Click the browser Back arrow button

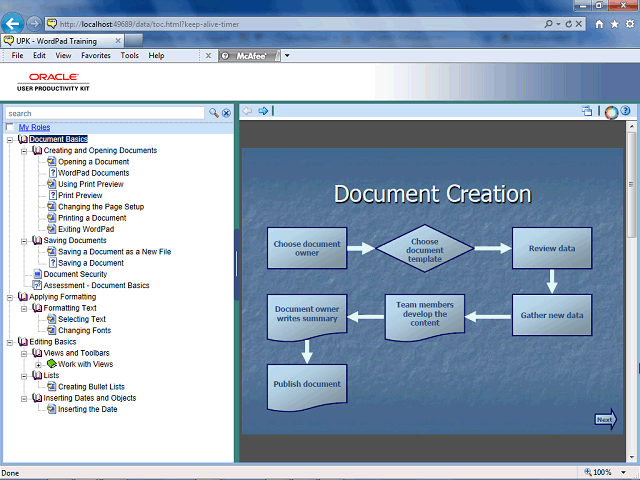12,23
